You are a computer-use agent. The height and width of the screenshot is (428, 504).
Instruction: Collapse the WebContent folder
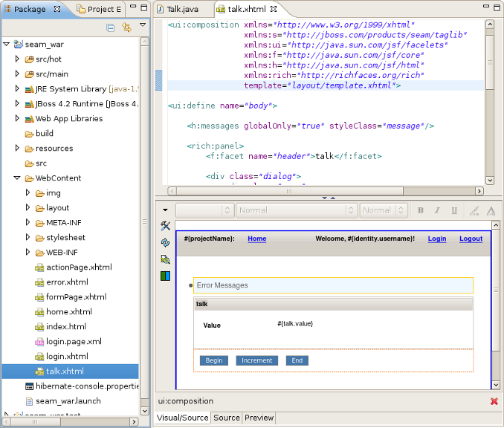pos(17,178)
